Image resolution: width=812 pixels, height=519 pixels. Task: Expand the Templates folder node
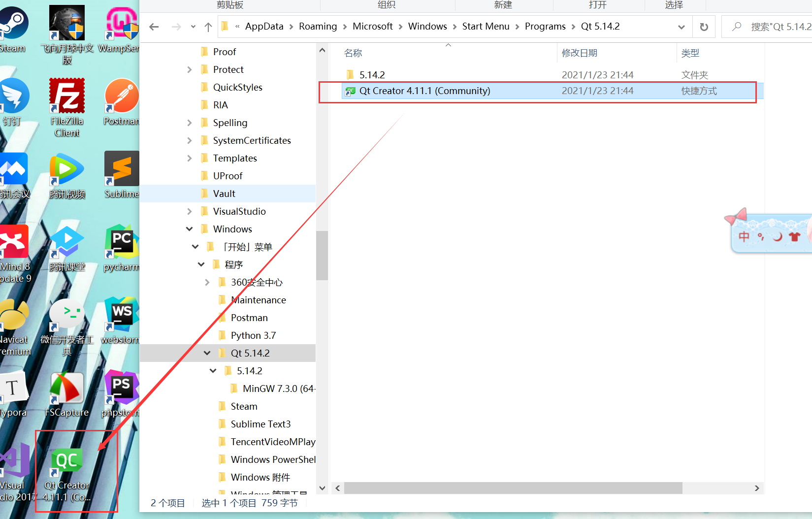[190, 158]
